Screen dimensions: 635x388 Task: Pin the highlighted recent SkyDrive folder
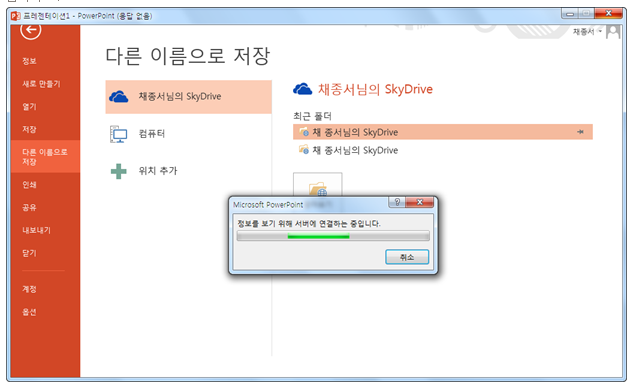pyautogui.click(x=580, y=132)
